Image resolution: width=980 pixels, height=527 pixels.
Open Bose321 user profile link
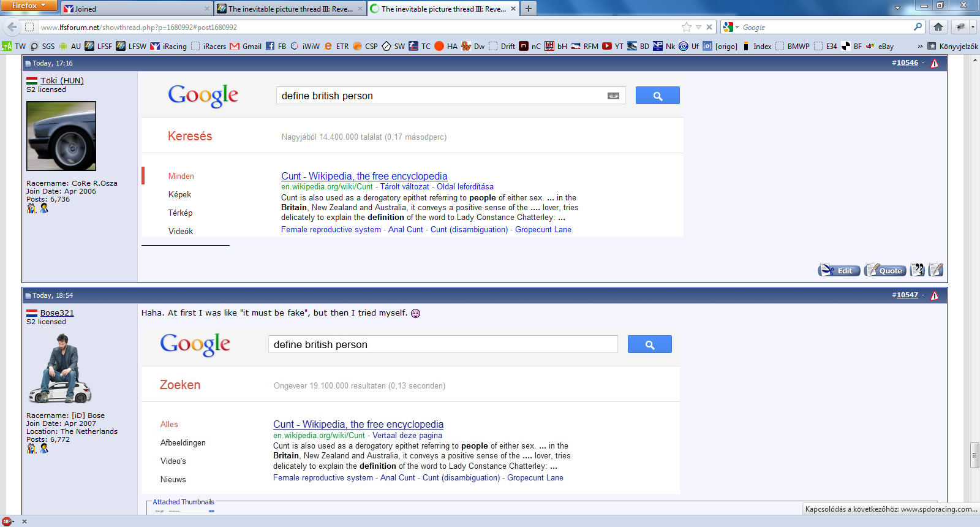[x=57, y=313]
